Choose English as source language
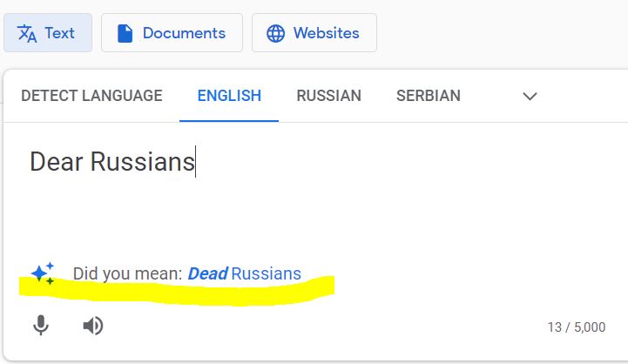This screenshot has width=628, height=364. pos(229,96)
